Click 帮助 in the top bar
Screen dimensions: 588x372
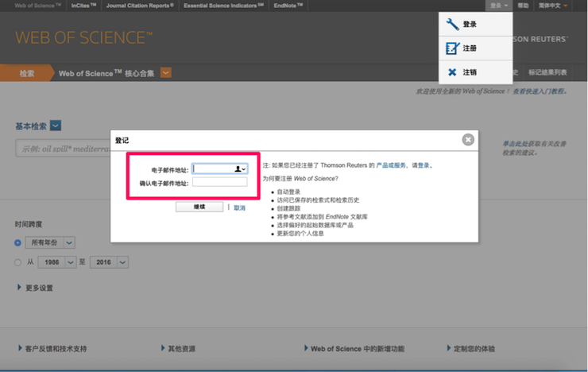click(x=523, y=6)
